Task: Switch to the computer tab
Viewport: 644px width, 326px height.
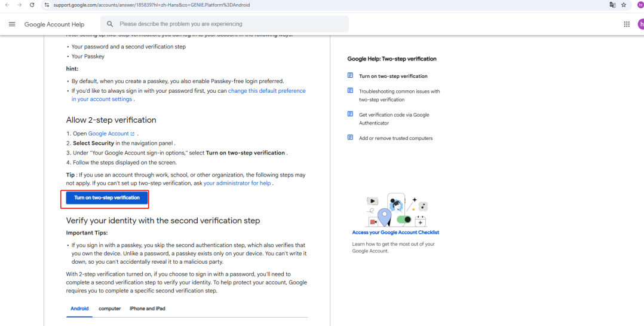Action: [110, 308]
